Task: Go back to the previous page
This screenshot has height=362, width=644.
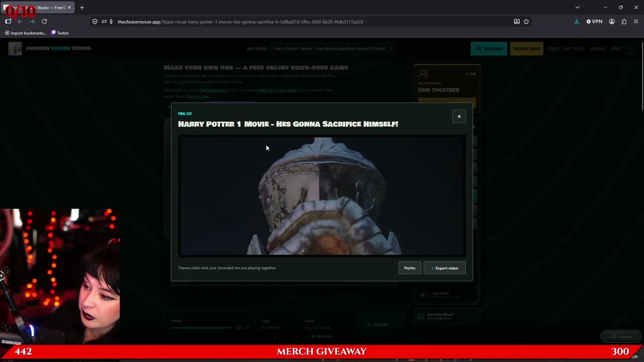Action: [x=20, y=22]
